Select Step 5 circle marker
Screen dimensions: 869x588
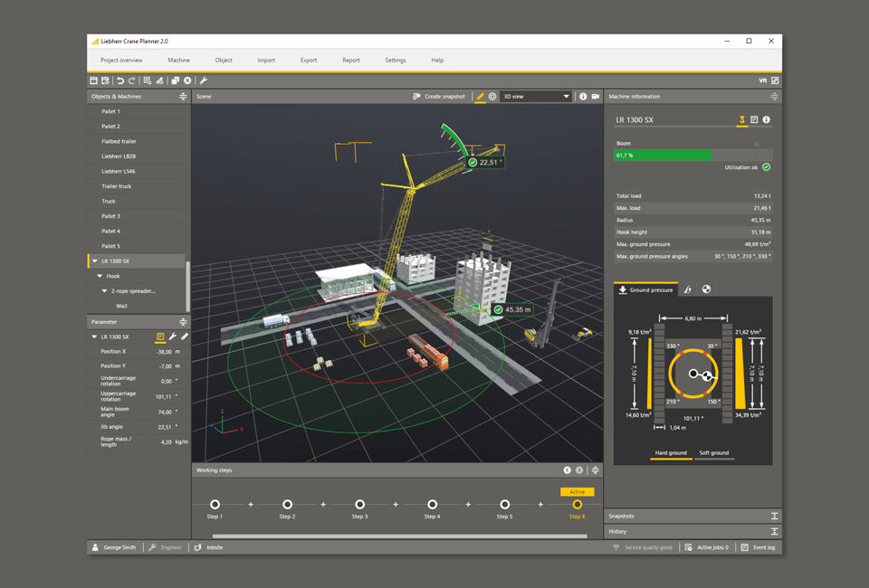click(505, 505)
